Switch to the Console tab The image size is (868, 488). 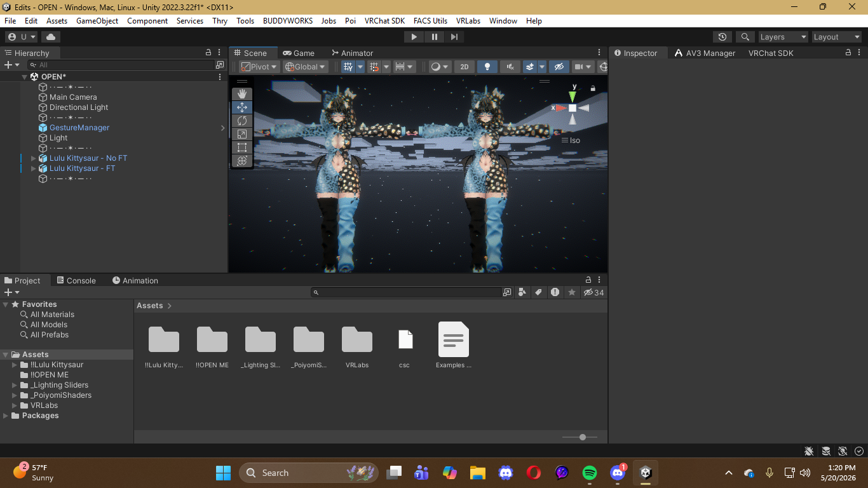pos(76,280)
